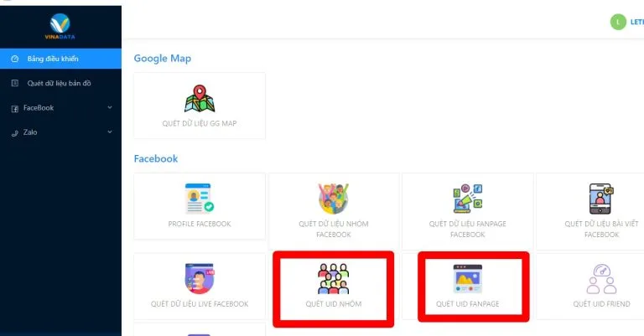This screenshot has height=336, width=644.
Task: Select the Facebook group data crowd icon
Action: [334, 199]
